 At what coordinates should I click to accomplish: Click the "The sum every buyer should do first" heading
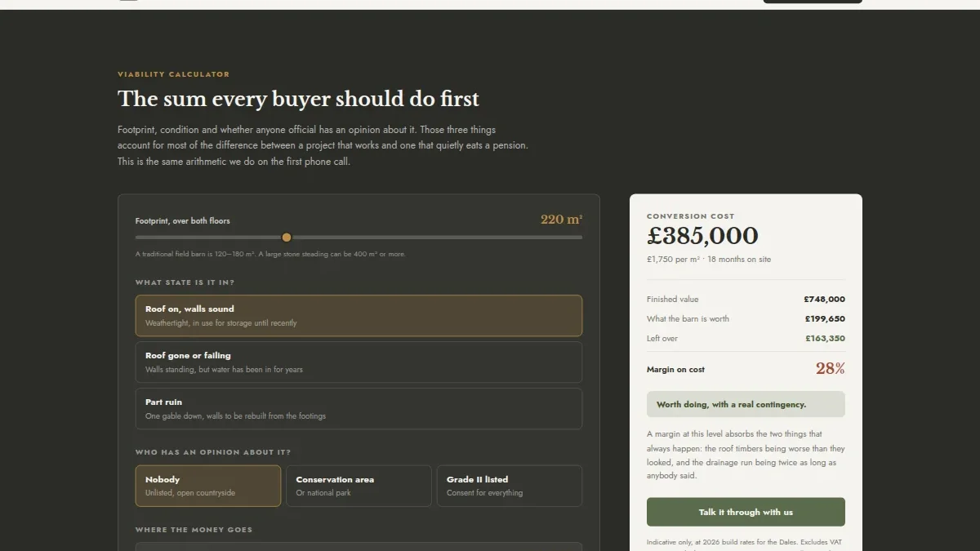298,100
